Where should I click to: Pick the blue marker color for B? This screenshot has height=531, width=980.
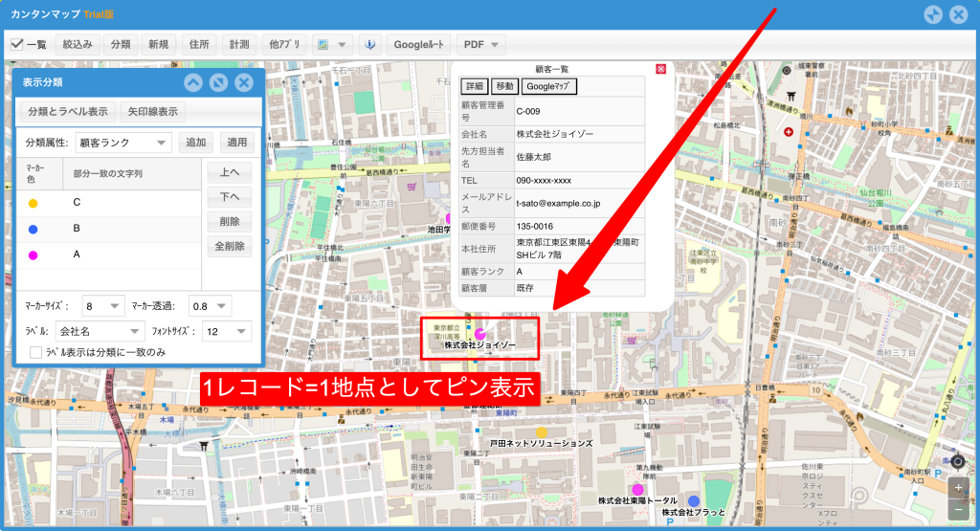[33, 230]
